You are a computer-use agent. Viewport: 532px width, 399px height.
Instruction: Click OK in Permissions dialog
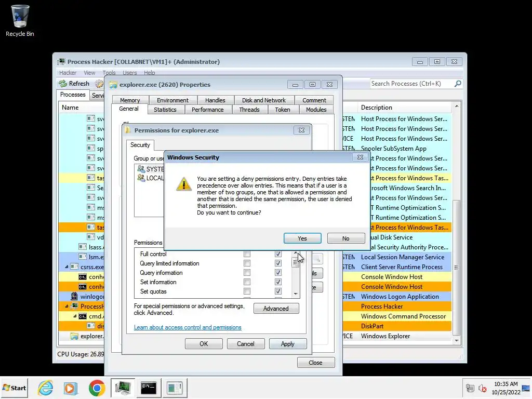pos(204,344)
